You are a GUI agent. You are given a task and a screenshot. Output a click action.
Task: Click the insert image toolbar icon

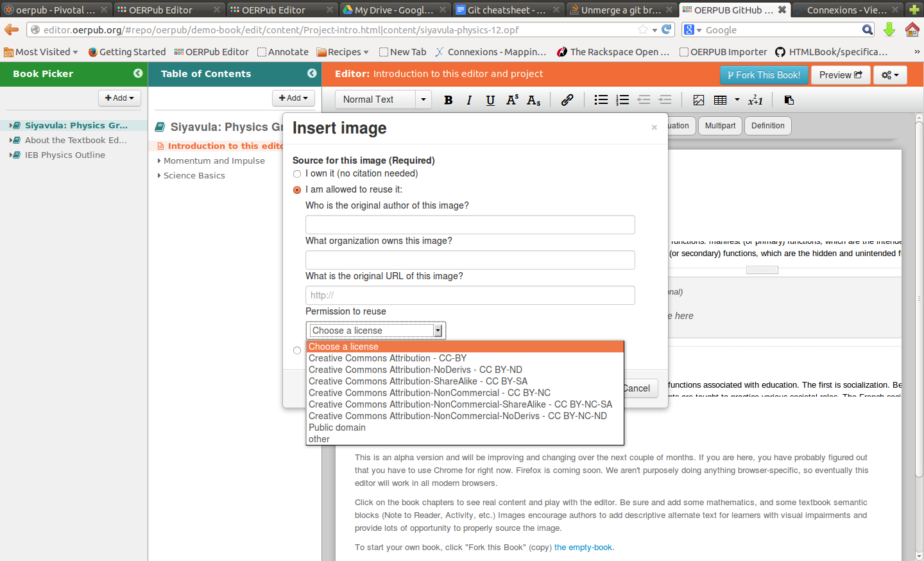[x=699, y=99]
